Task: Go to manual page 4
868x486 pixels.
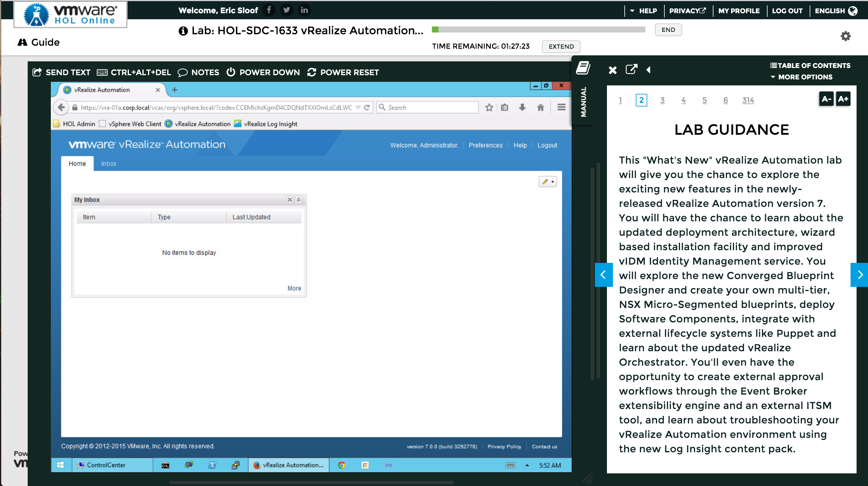Action: pos(683,100)
